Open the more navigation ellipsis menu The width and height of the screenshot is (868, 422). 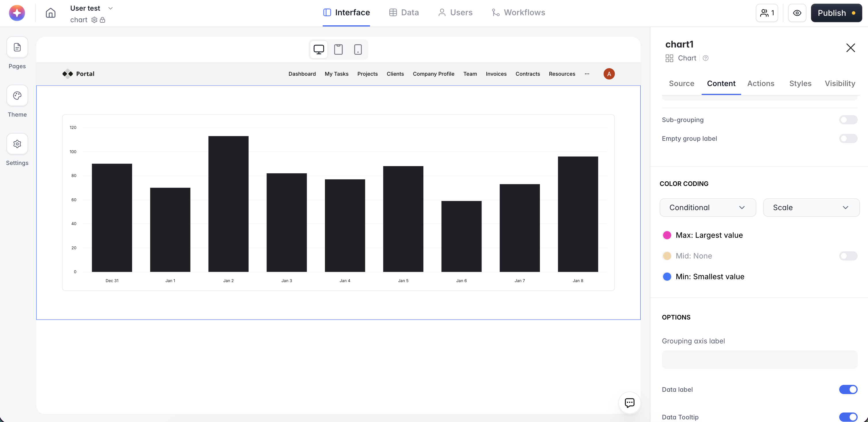[x=587, y=74]
